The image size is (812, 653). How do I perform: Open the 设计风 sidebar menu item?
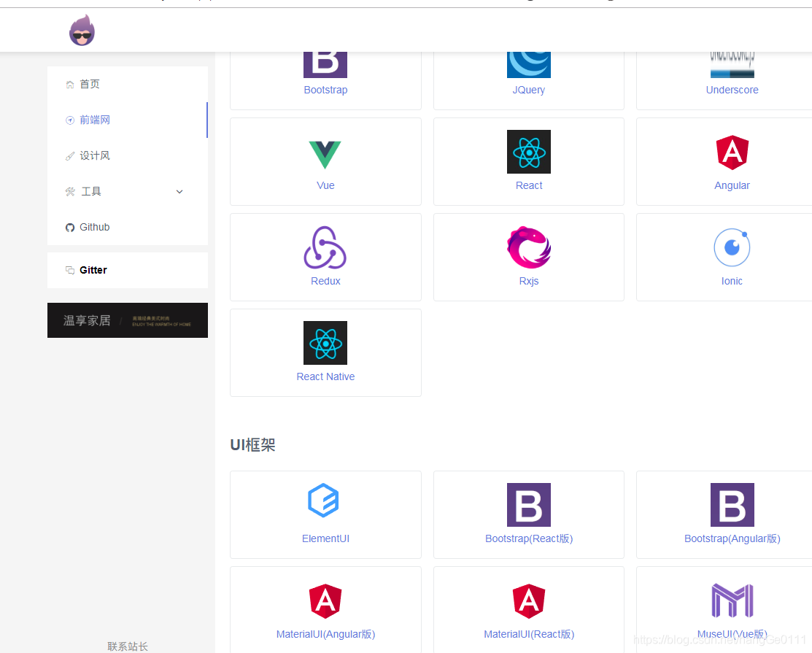point(128,155)
